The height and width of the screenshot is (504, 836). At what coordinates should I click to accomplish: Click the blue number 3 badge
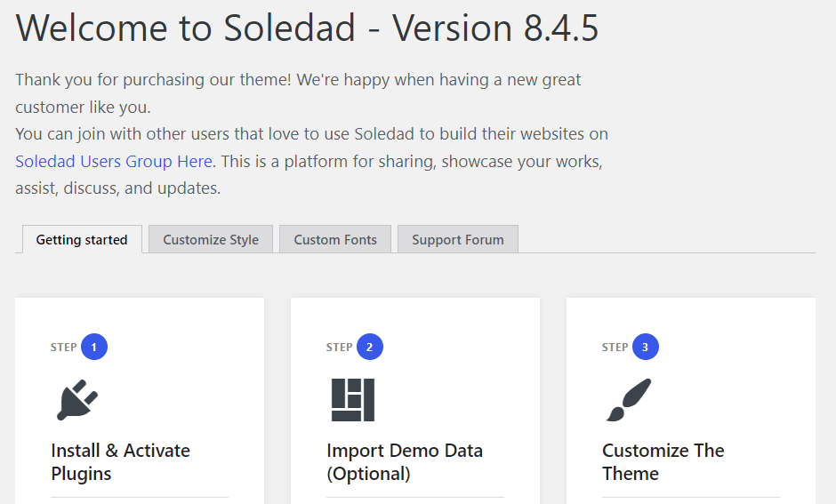[646, 347]
